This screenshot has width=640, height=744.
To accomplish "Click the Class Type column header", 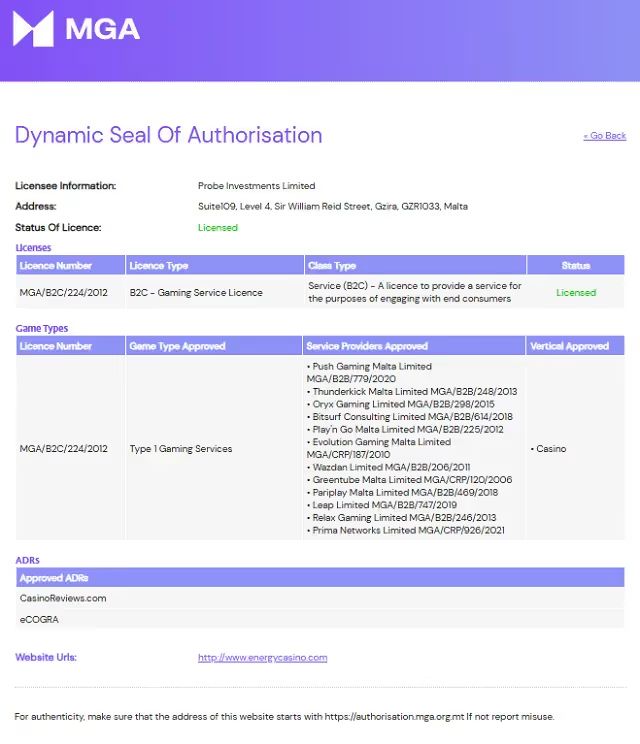I will (333, 266).
